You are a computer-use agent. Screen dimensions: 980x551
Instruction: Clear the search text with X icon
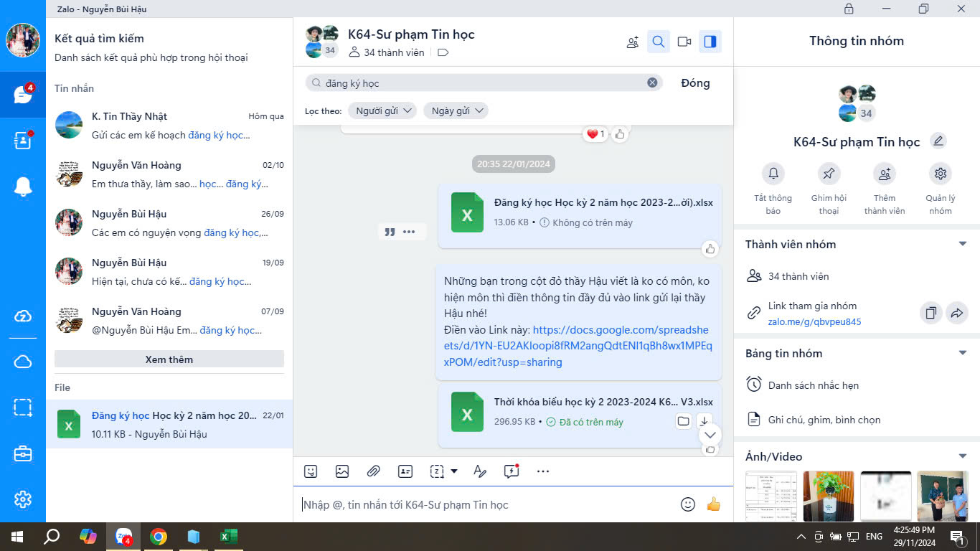coord(652,83)
